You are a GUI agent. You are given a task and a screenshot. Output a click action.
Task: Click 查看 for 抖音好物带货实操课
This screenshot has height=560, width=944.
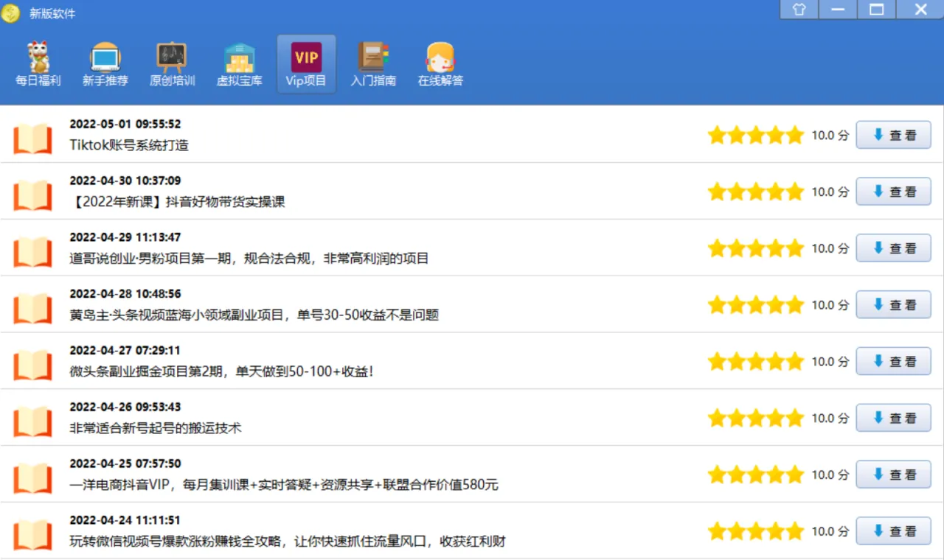[x=893, y=192]
